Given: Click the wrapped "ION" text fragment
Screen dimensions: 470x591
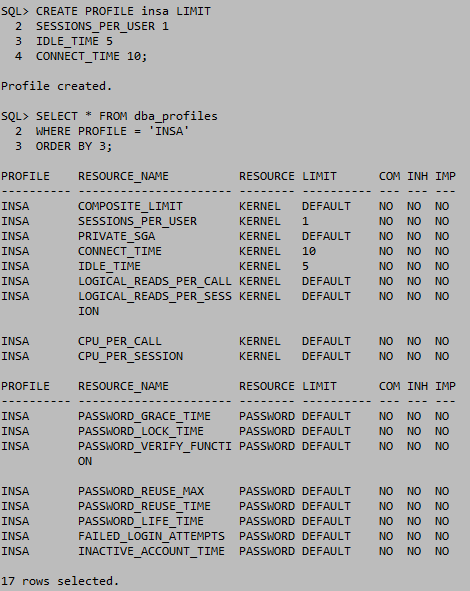Looking at the screenshot, I should [x=89, y=311].
